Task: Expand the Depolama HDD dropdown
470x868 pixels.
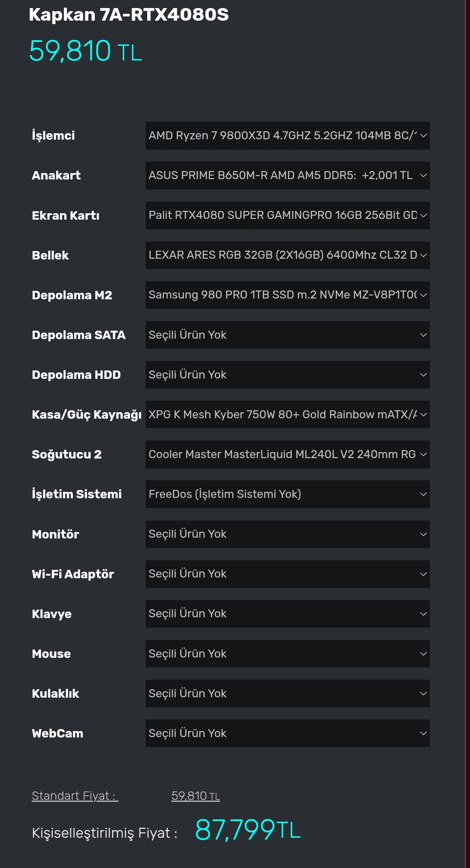Action: coord(287,375)
